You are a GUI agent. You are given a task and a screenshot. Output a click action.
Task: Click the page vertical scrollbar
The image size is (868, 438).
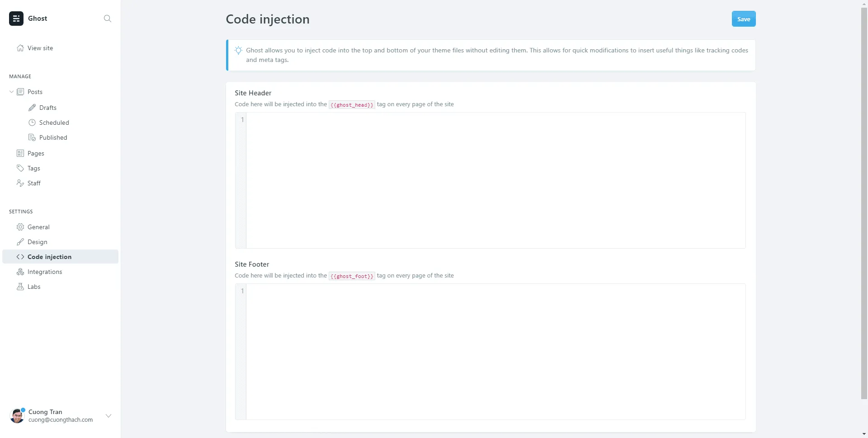point(864,203)
